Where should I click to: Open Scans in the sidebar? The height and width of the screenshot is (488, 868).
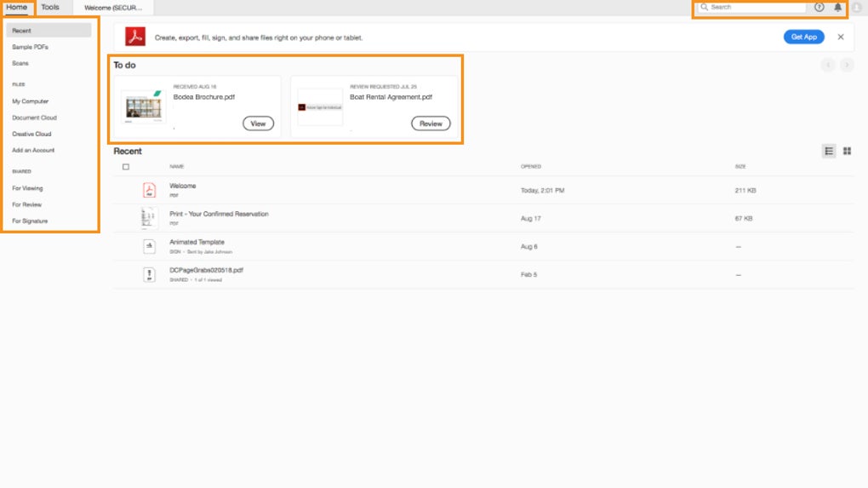point(20,63)
